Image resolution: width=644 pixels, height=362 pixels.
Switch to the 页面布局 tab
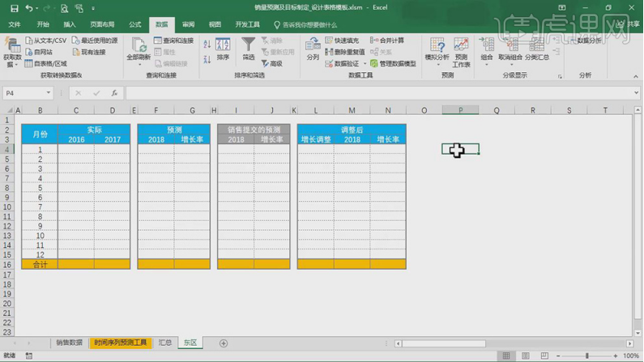tap(102, 24)
